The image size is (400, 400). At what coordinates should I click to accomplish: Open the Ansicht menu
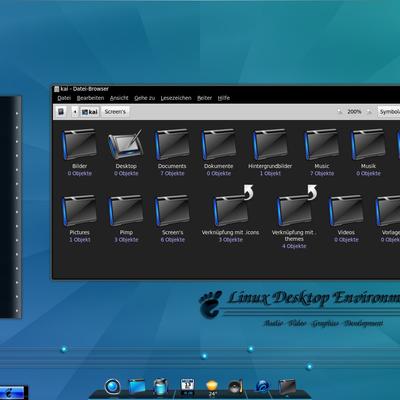pos(119,98)
